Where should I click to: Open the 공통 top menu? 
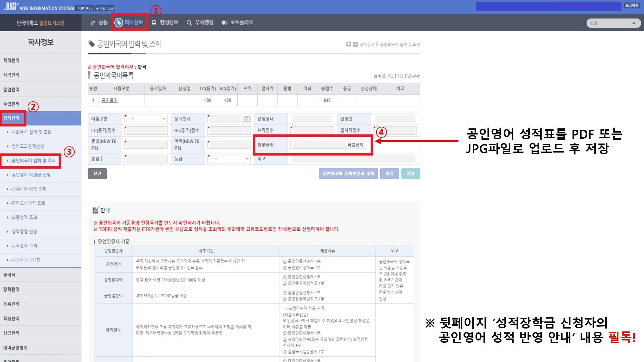click(x=99, y=23)
